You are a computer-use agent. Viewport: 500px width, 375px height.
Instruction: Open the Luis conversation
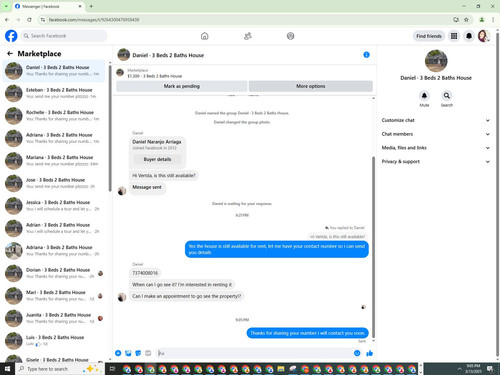tap(54, 341)
